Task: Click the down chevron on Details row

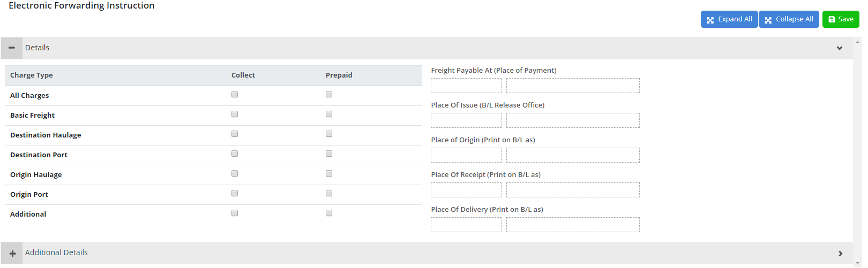Action: point(840,48)
